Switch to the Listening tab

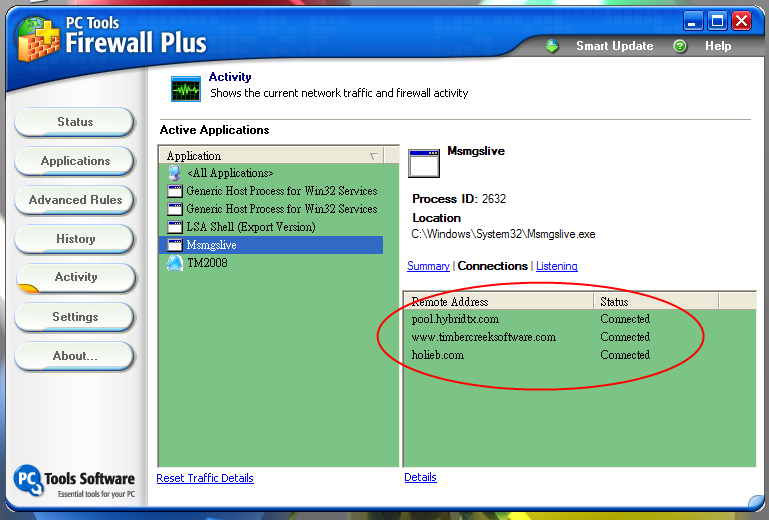[x=557, y=266]
